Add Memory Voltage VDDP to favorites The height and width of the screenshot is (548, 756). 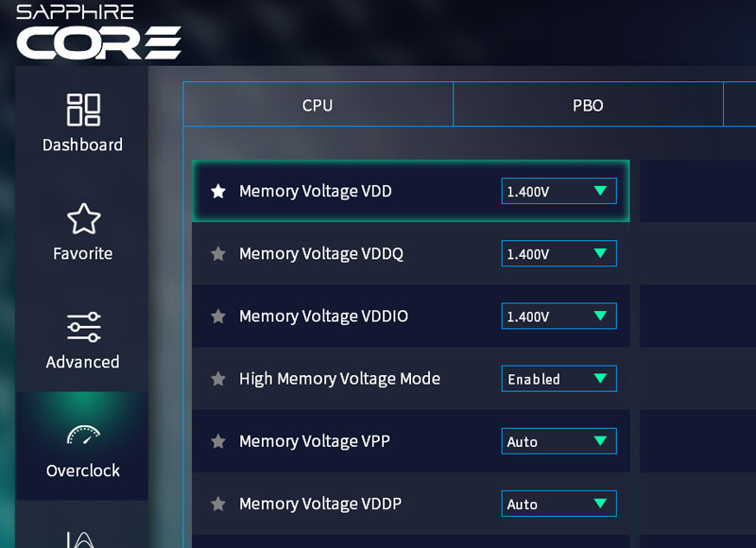pos(218,504)
